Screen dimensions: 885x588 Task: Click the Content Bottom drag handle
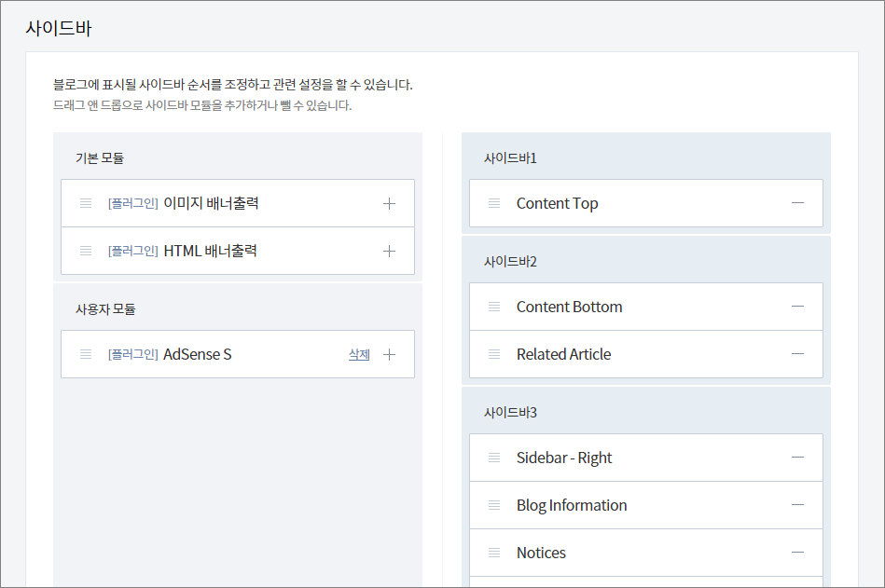coord(494,307)
